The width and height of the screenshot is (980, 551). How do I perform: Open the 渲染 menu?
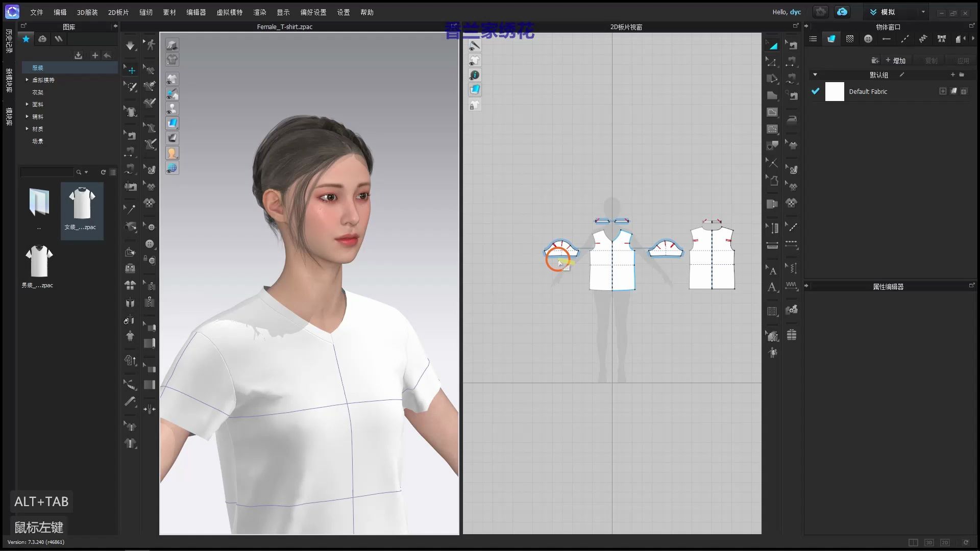(x=260, y=12)
